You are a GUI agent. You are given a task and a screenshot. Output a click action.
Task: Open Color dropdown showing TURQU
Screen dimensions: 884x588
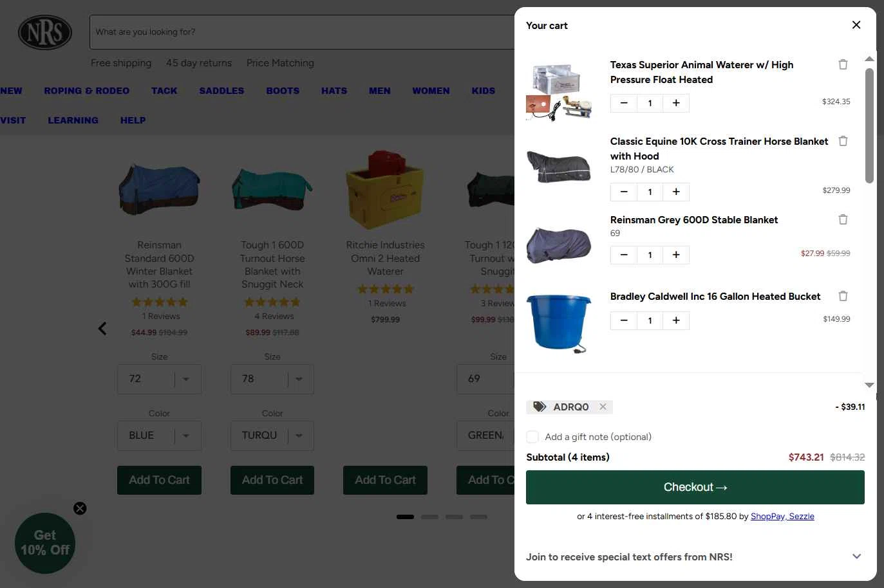pos(272,436)
